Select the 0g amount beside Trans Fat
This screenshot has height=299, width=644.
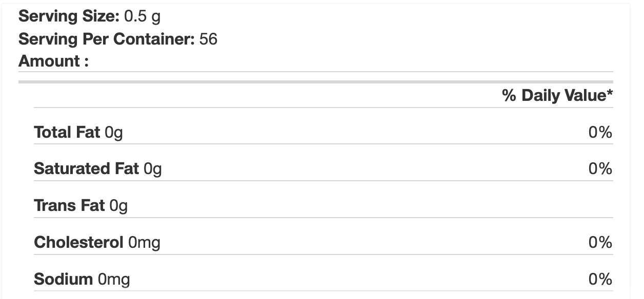pos(118,206)
